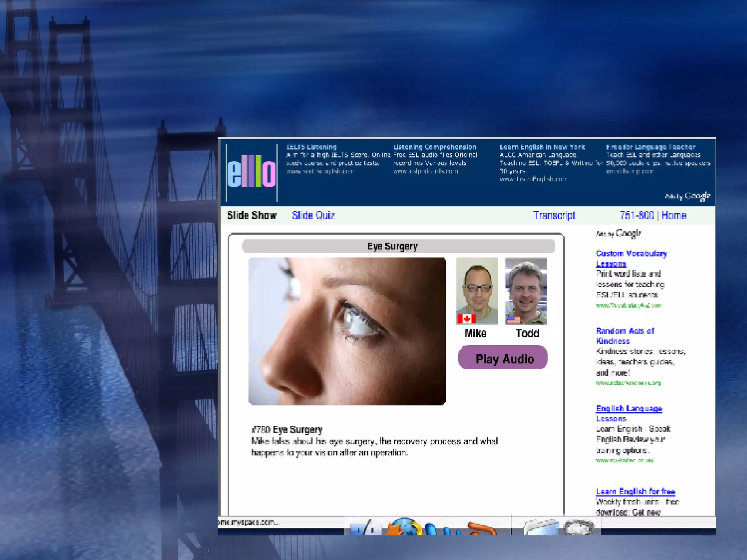Viewport: 747px width, 560px height.
Task: Open the folder icon in the dock
Action: pos(541,529)
